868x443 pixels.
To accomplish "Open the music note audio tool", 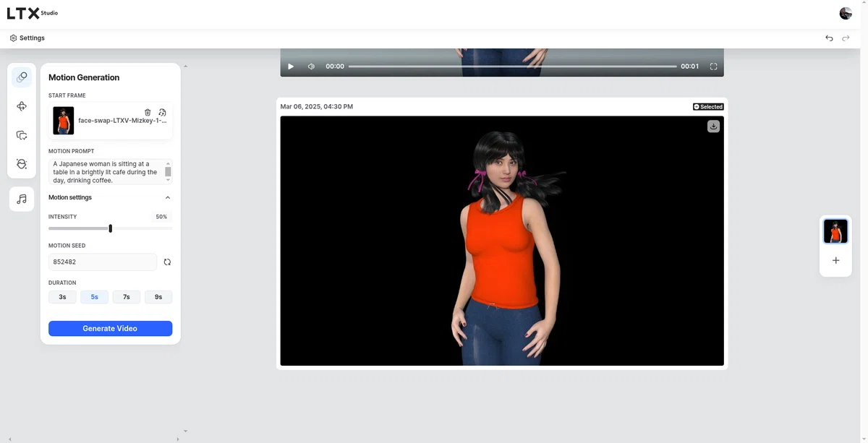I will (22, 199).
